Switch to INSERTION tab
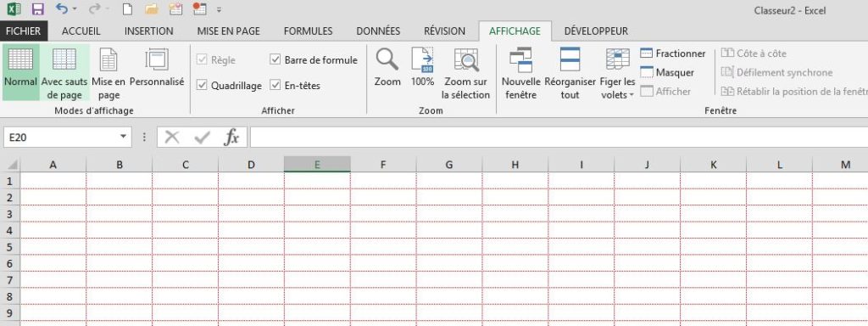Screen dimensions: 868x326 pos(149,31)
